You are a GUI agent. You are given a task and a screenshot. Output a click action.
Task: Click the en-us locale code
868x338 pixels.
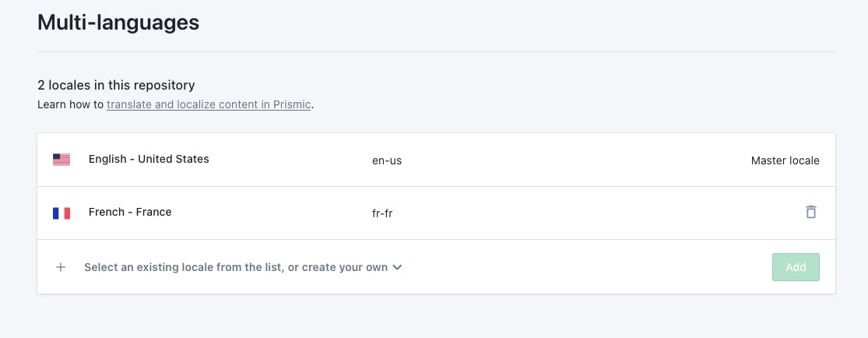[387, 161]
